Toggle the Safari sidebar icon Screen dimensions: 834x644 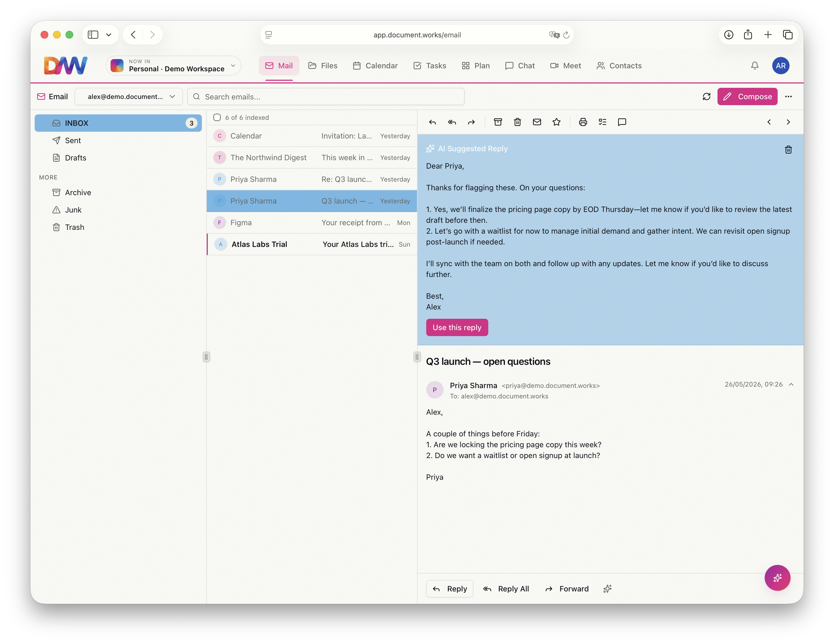(x=93, y=35)
